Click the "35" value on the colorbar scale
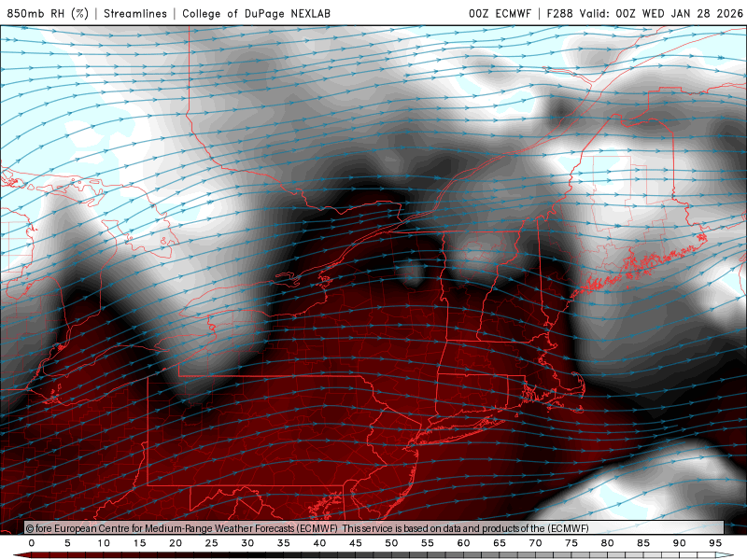747x560 pixels. (x=284, y=543)
